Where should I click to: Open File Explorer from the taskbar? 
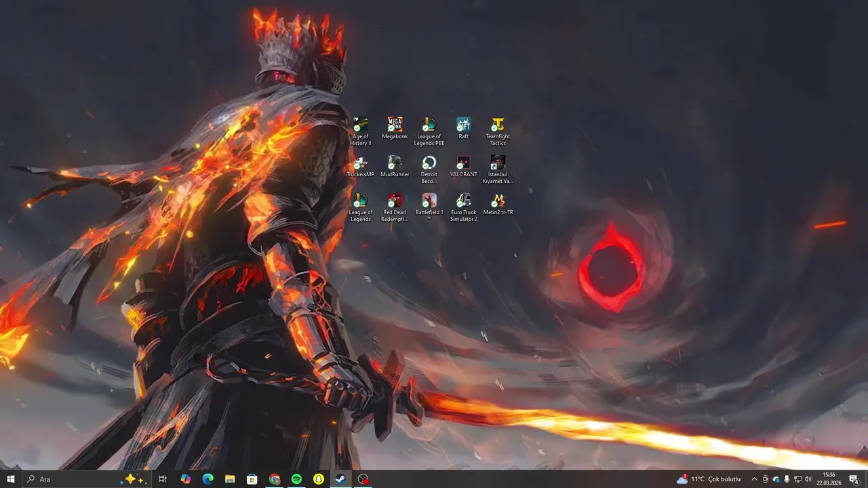[x=230, y=479]
